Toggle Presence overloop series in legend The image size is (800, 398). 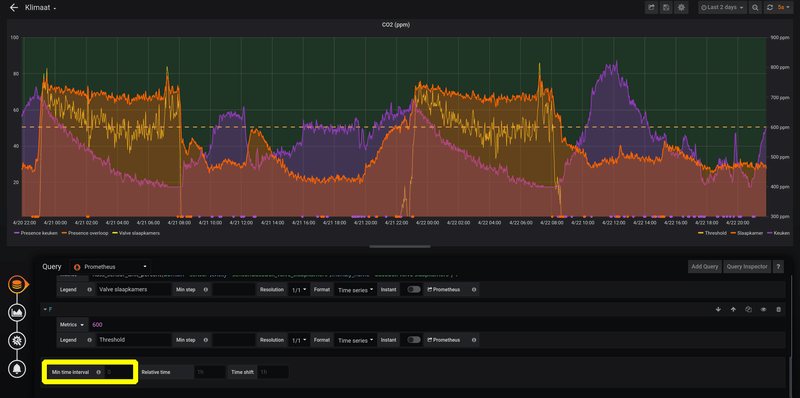[x=88, y=233]
